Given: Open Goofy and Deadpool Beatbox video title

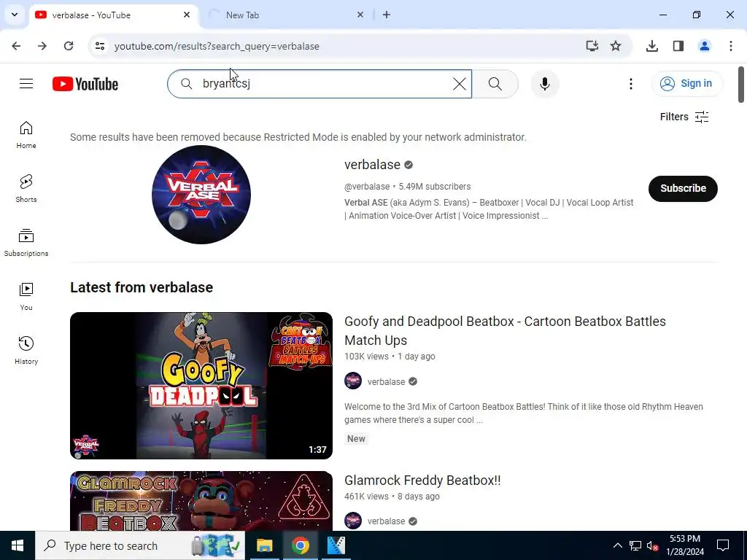Looking at the screenshot, I should click(505, 330).
